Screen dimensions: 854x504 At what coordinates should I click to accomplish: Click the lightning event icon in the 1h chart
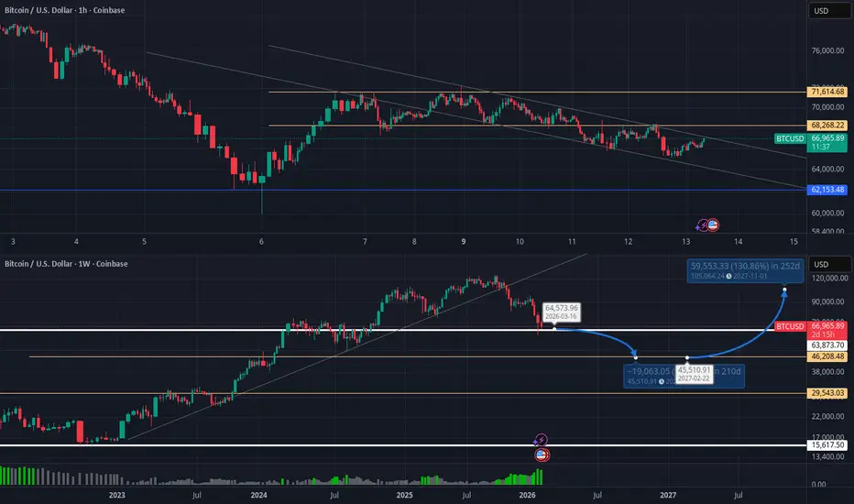pyautogui.click(x=703, y=225)
